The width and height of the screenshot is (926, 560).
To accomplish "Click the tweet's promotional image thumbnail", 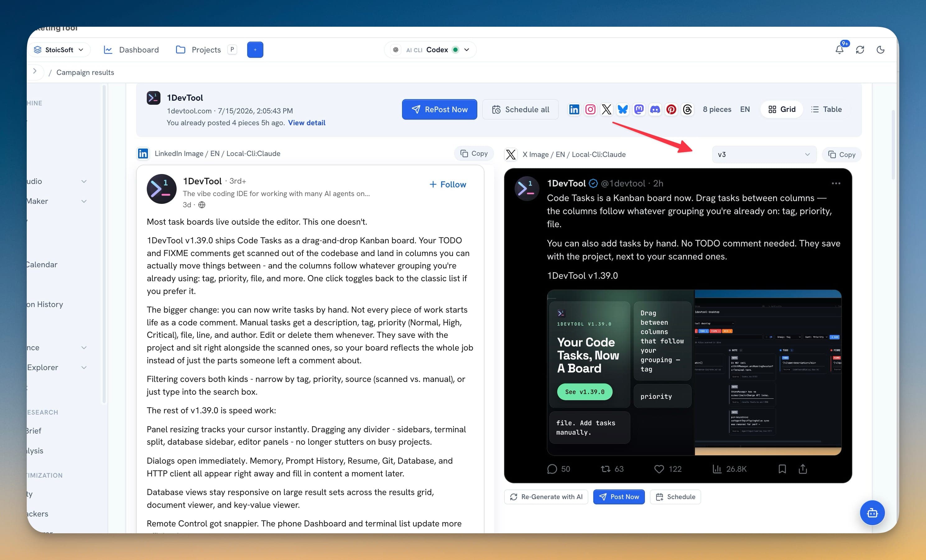I will coord(694,372).
